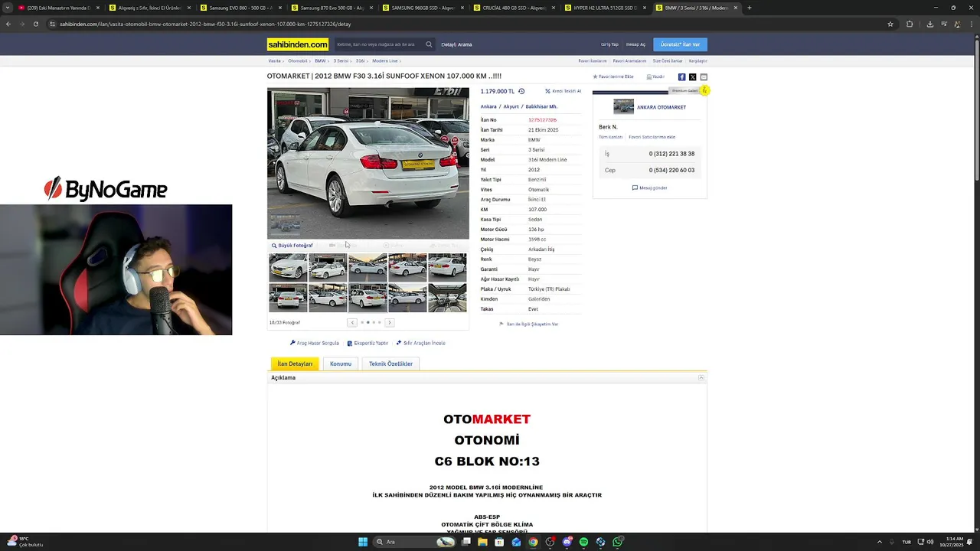
Task: Click the Modern Line breadcrumb
Action: click(x=385, y=60)
